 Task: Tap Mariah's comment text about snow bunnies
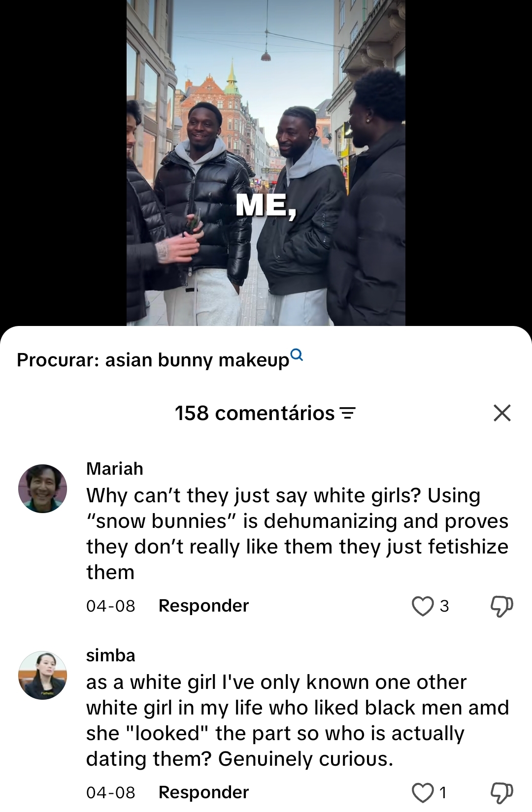(298, 534)
